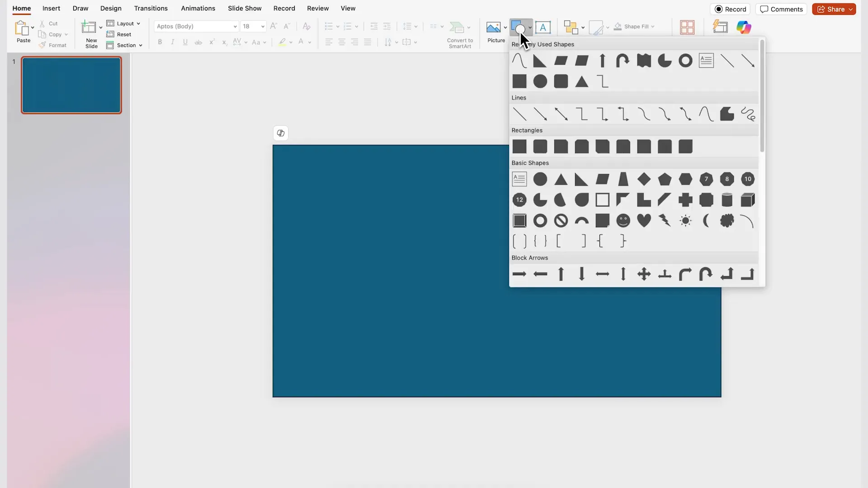Align text left
Viewport: 868px width, 488px height.
329,42
